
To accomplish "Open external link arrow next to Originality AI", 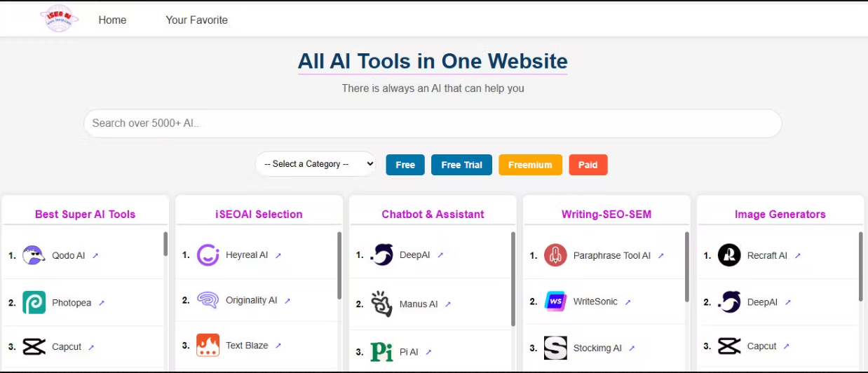I will coord(287,301).
